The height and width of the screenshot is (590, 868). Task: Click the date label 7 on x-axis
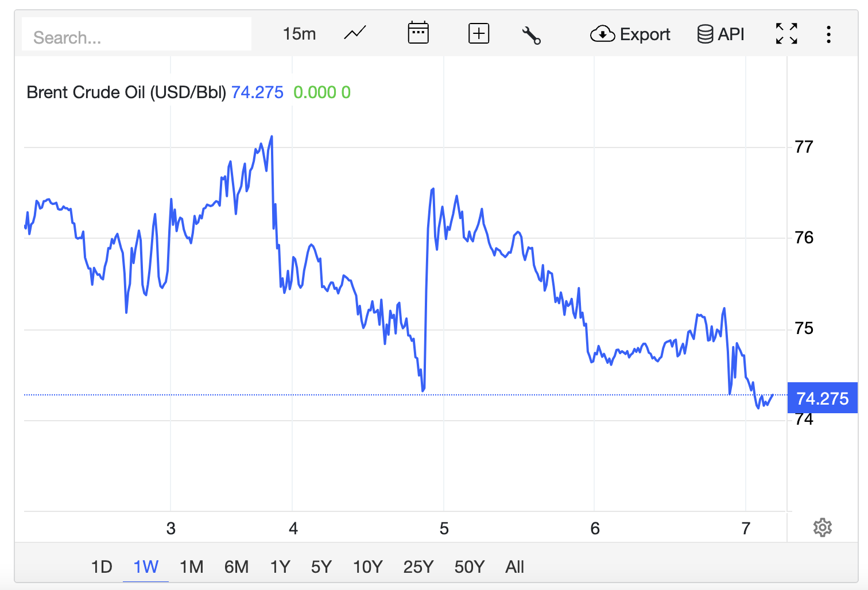click(x=746, y=529)
